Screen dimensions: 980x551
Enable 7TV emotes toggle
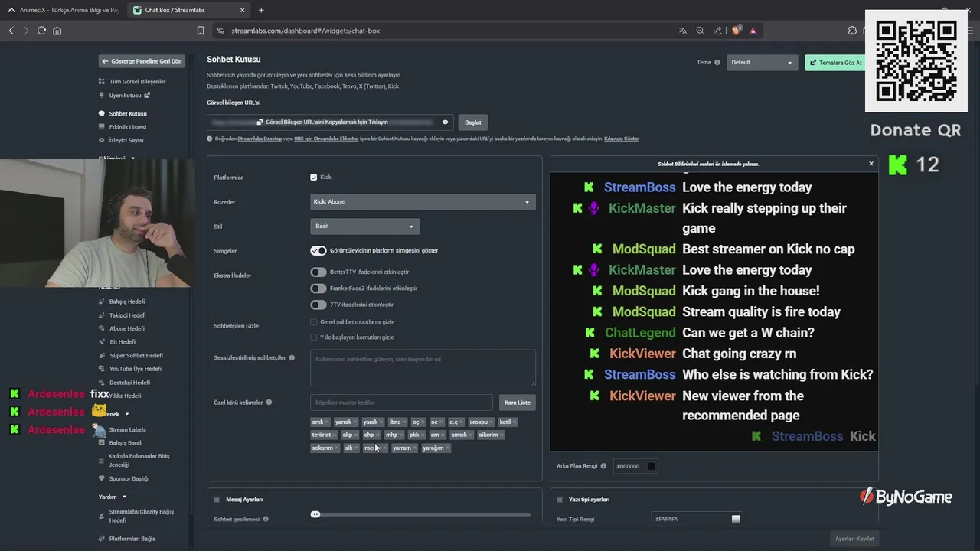point(318,305)
